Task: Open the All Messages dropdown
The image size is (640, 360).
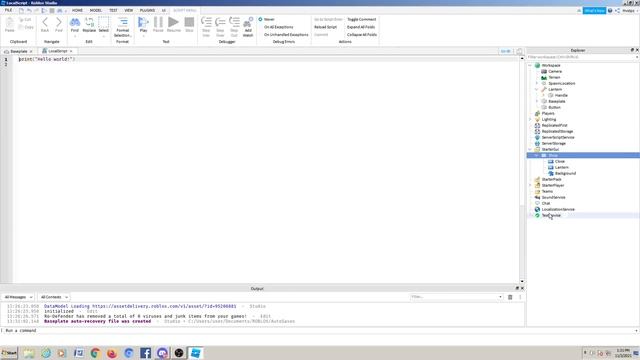Action: (x=18, y=297)
